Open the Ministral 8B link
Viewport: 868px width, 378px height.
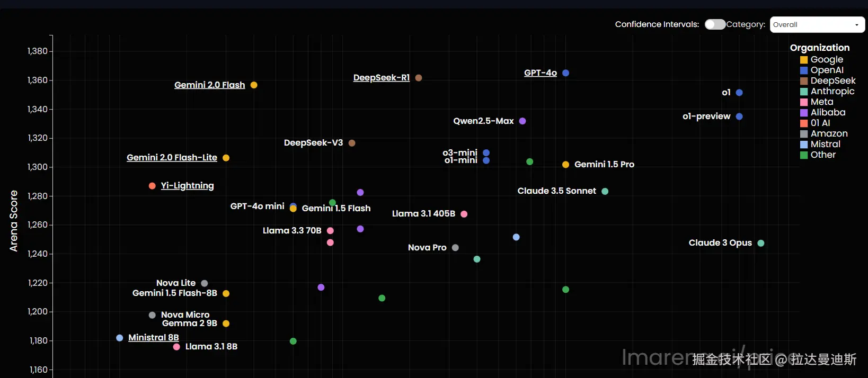tap(154, 337)
